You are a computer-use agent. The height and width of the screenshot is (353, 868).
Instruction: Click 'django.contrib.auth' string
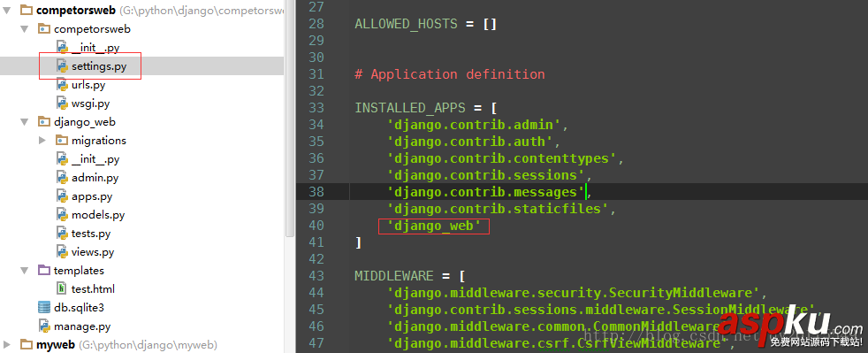470,142
